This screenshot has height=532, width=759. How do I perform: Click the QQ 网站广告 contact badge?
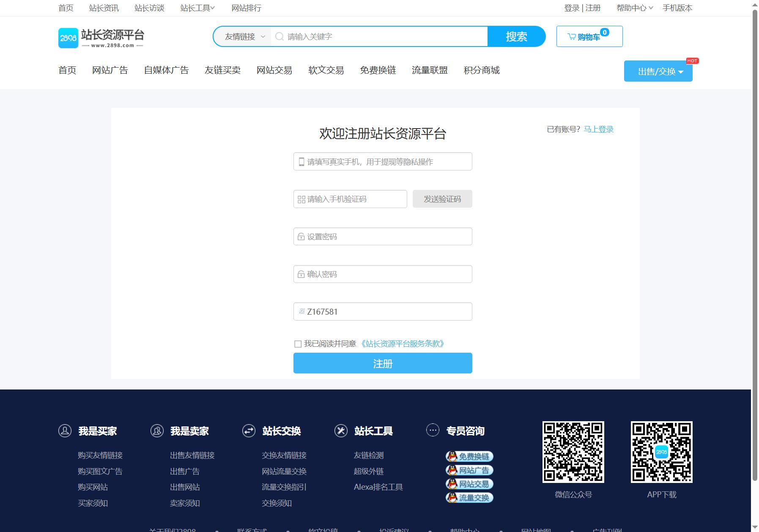470,470
